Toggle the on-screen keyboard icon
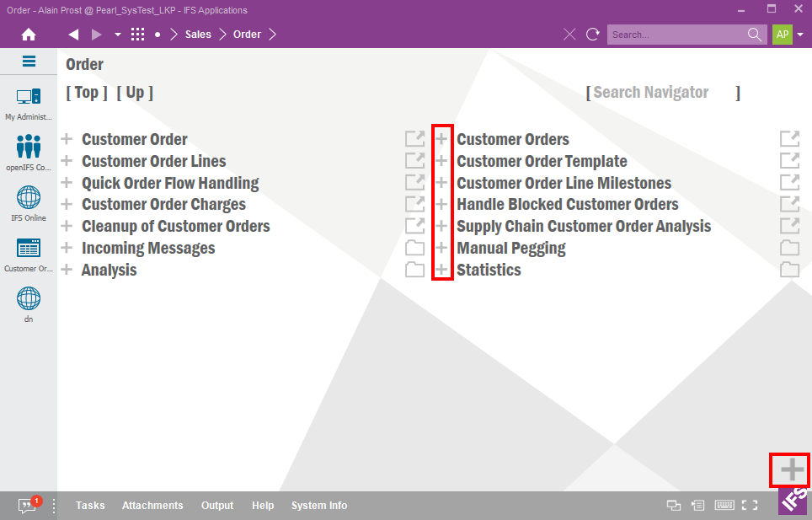This screenshot has width=812, height=520. click(724, 506)
